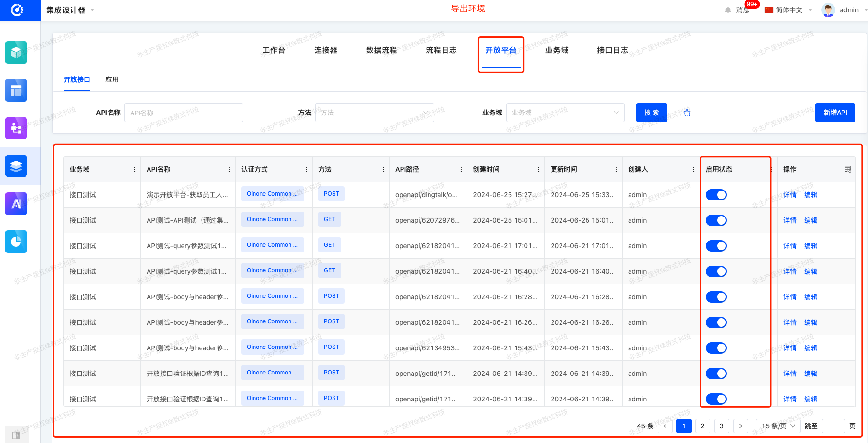Select the 应用 sub-tab
The height and width of the screenshot is (443, 868).
[x=112, y=79]
